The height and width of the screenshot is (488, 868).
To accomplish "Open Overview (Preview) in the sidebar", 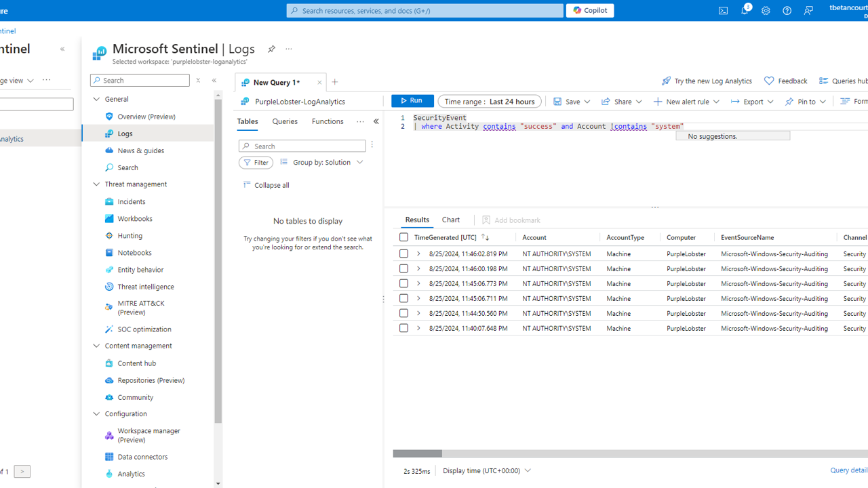I will tap(148, 117).
